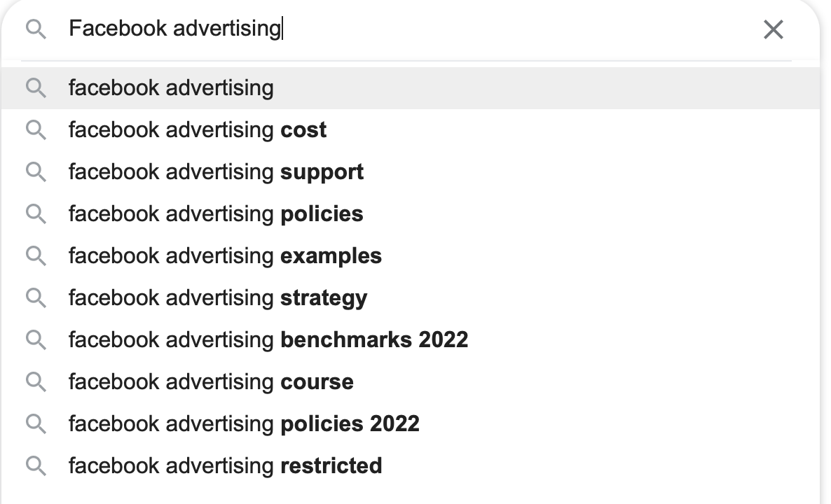Select the first "facebook advertising" suggestion

[171, 88]
